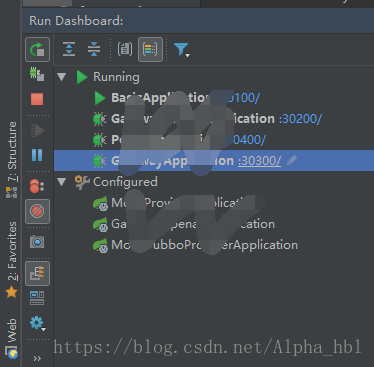This screenshot has width=374, height=367.
Task: Click the Rerun green arrow button
Action: pyautogui.click(x=37, y=50)
